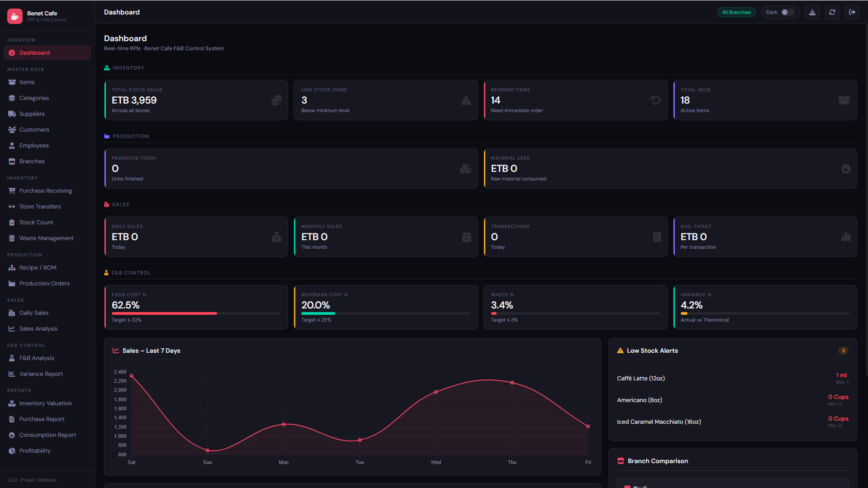The height and width of the screenshot is (488, 868).
Task: Click the Iced Caramel Macchiato (16oz) alert row
Action: (733, 422)
